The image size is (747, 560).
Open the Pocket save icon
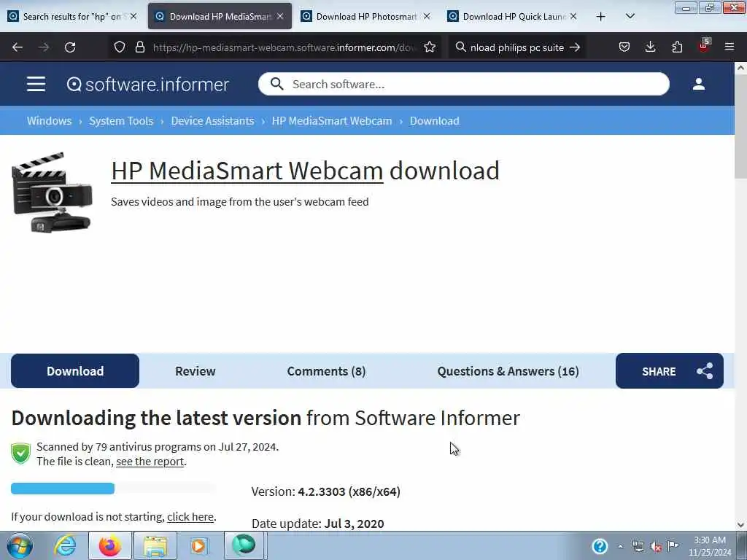(x=624, y=47)
